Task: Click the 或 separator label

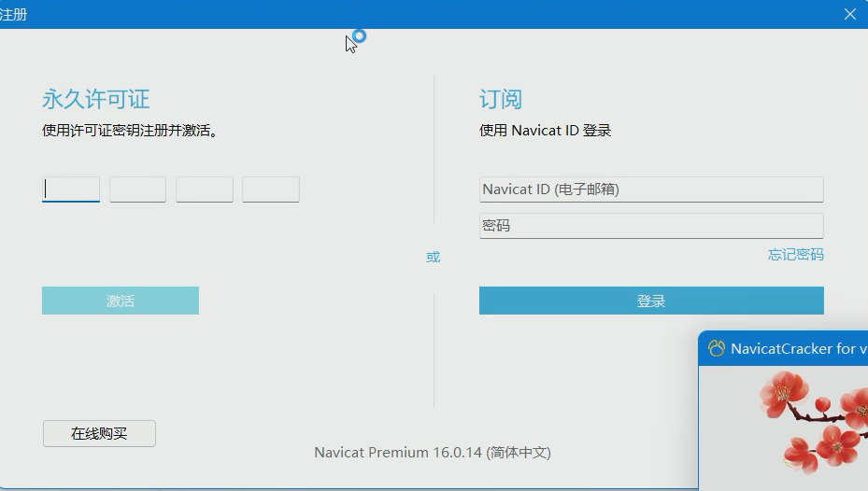Action: coord(433,257)
